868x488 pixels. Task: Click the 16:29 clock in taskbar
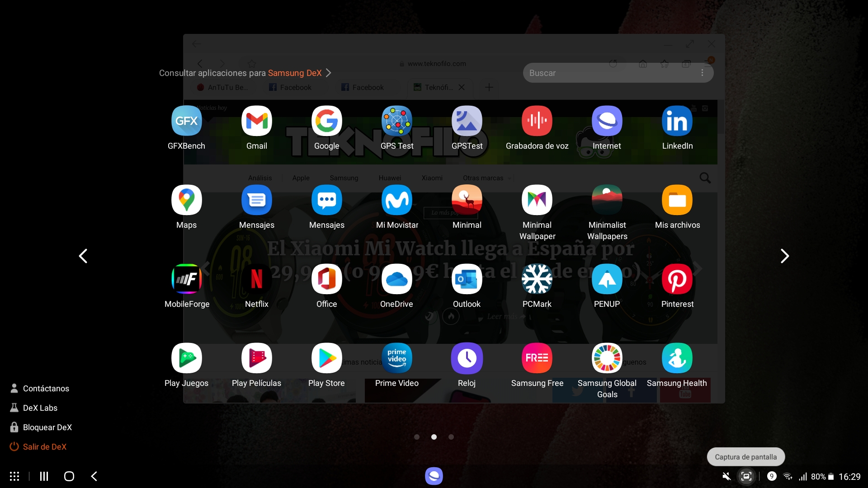(x=849, y=477)
